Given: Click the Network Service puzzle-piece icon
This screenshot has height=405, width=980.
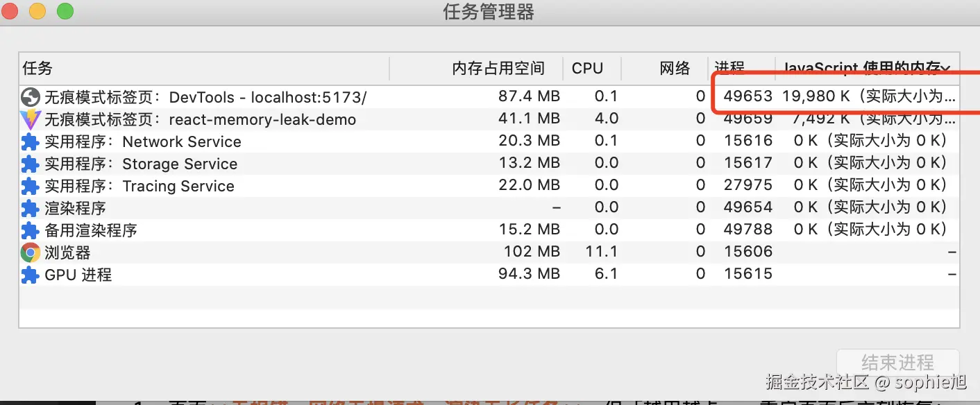Looking at the screenshot, I should pos(30,141).
